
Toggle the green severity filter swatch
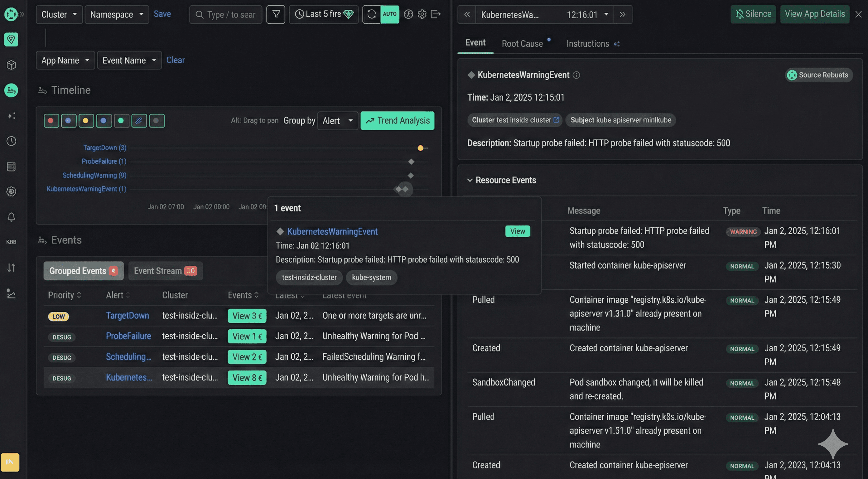pyautogui.click(x=121, y=121)
